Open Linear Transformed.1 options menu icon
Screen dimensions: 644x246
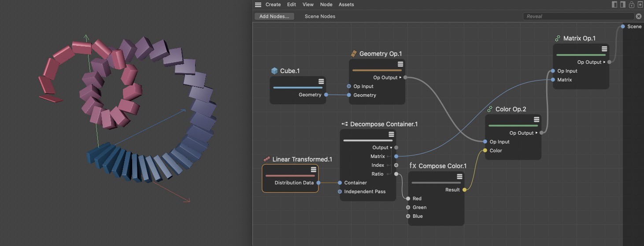point(314,169)
